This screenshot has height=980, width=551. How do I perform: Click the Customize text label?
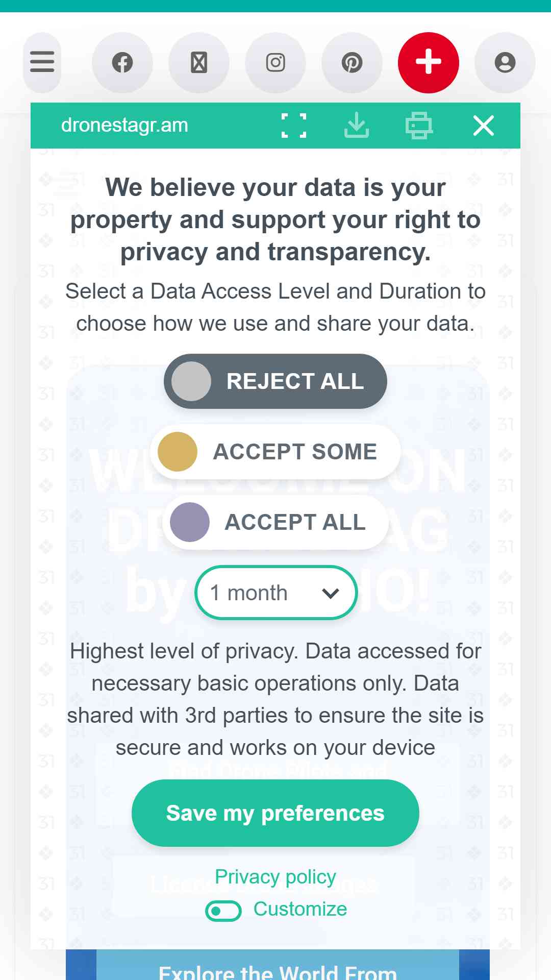click(300, 909)
